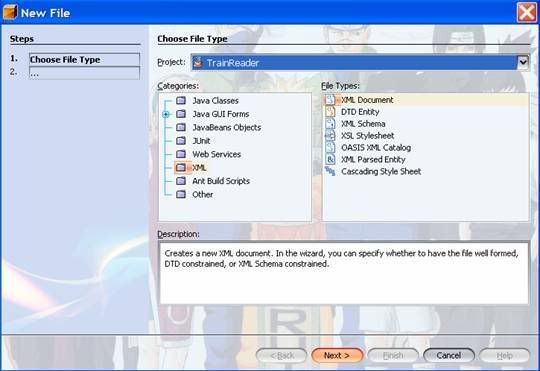The image size is (540, 371).
Task: Click the Java Classes folder icon
Action: [181, 101]
